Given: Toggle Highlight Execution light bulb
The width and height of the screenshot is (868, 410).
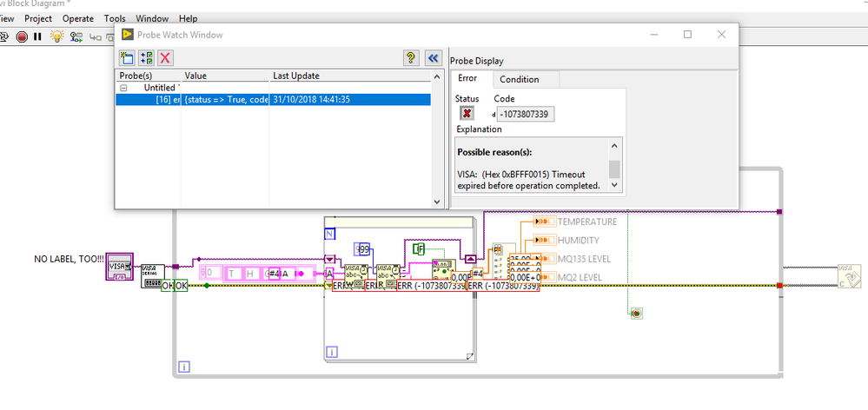Looking at the screenshot, I should pos(57,36).
